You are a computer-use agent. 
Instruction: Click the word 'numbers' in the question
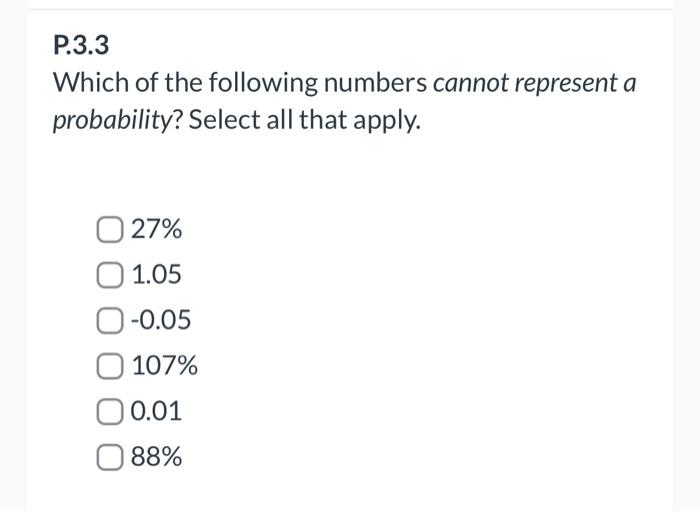point(375,83)
